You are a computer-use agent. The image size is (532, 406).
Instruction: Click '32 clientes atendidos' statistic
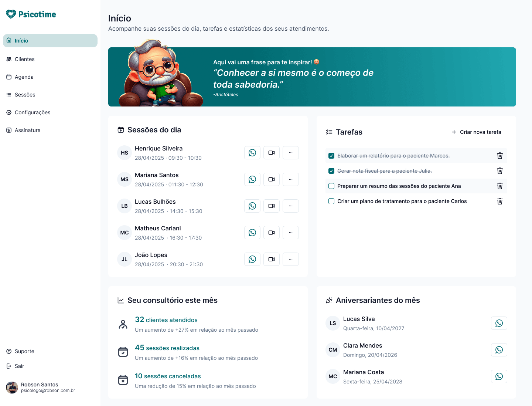pos(166,319)
